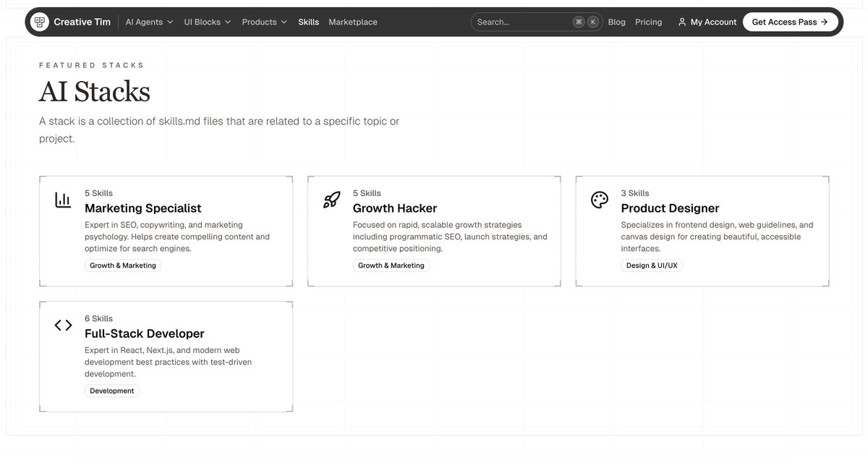The image size is (868, 463).
Task: Go to the Skills nav item
Action: click(309, 22)
